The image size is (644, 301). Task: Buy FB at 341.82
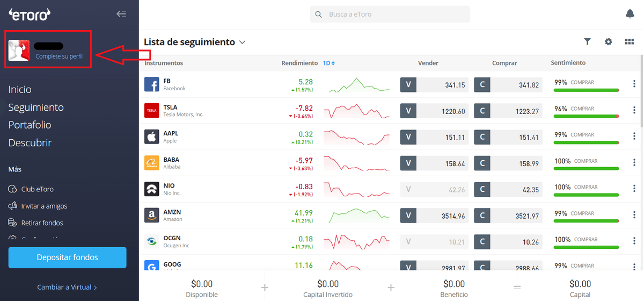508,84
